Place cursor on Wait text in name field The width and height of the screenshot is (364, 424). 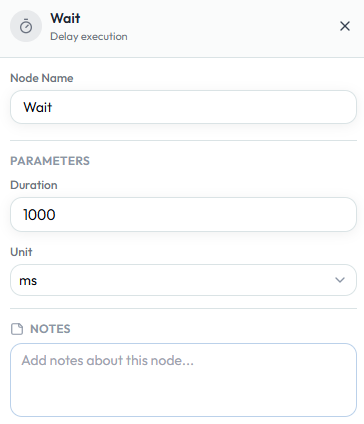(38, 107)
